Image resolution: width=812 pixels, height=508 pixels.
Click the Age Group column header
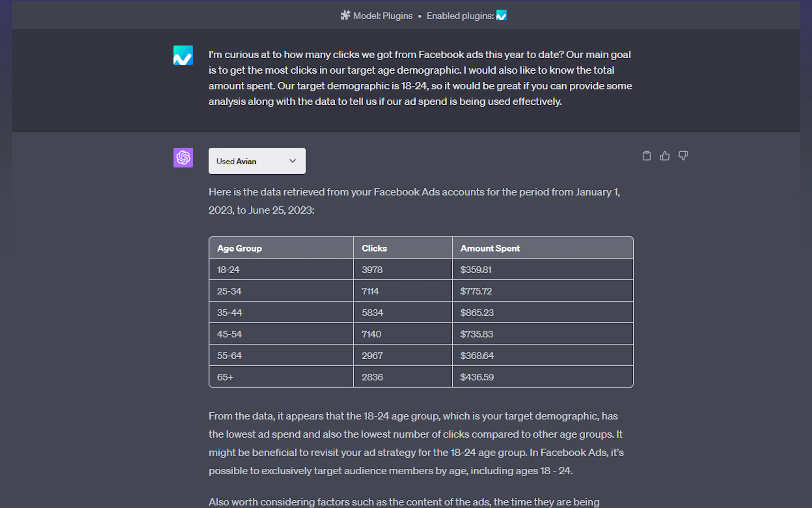pyautogui.click(x=239, y=248)
